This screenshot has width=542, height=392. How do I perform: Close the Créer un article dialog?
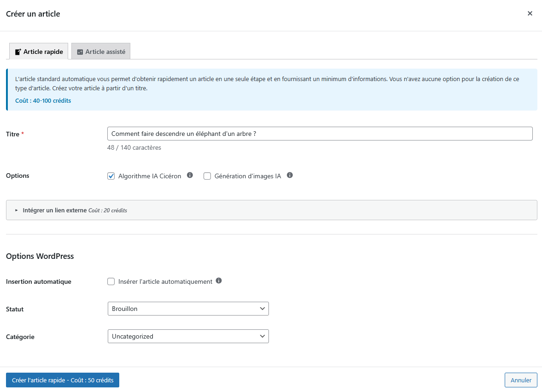530,13
